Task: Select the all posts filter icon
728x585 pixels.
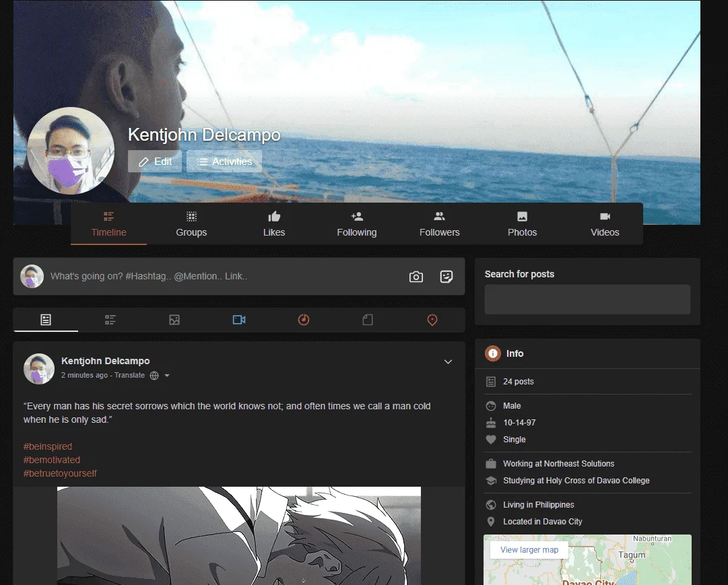Action: 46,320
